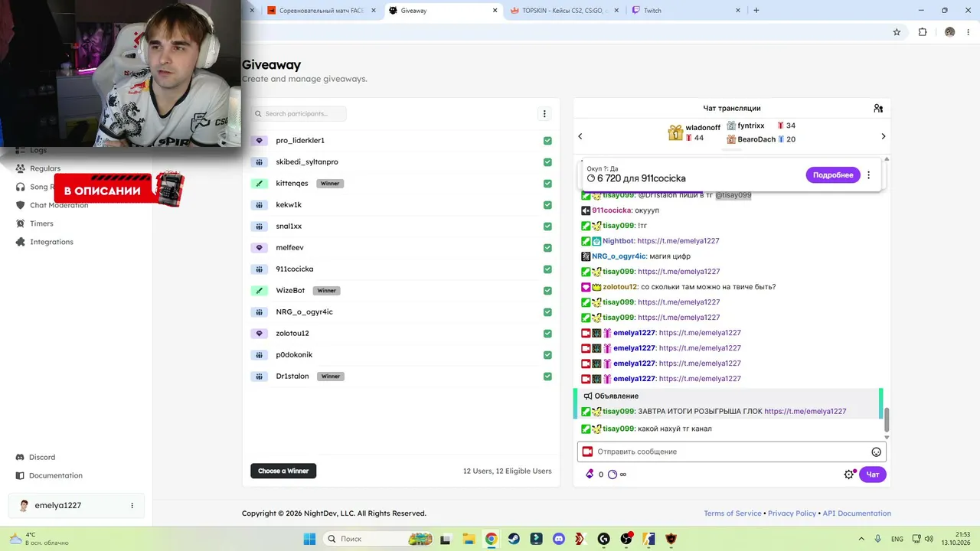Screen dimensions: 980x551
Task: Uncheck the 911cocicka participant checkbox
Action: coord(547,269)
